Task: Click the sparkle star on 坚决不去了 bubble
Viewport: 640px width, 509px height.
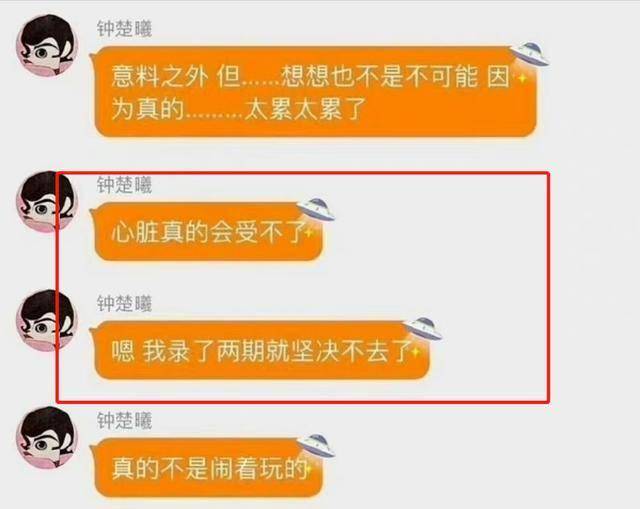Action: 415,351
